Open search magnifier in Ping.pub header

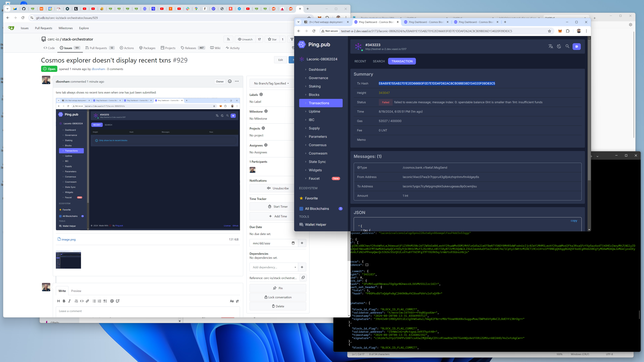[568, 46]
